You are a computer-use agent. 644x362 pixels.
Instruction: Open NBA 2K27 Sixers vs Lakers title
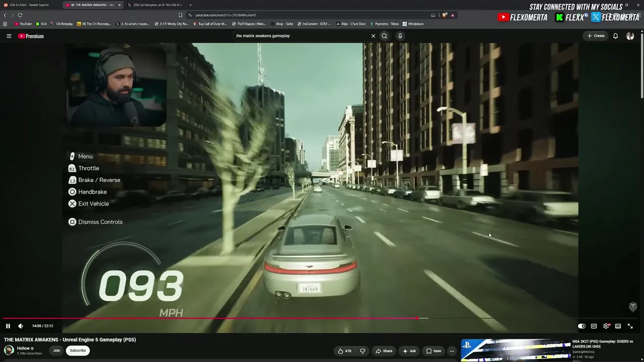click(x=602, y=344)
